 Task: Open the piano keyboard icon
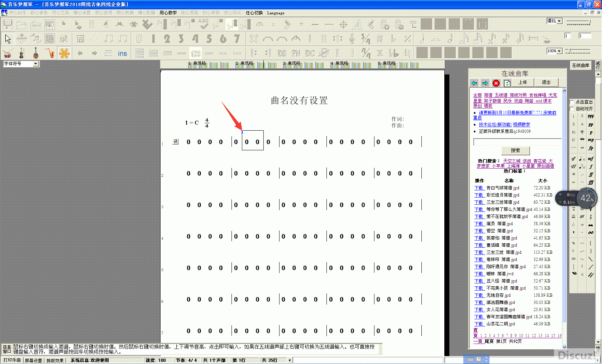(x=49, y=24)
